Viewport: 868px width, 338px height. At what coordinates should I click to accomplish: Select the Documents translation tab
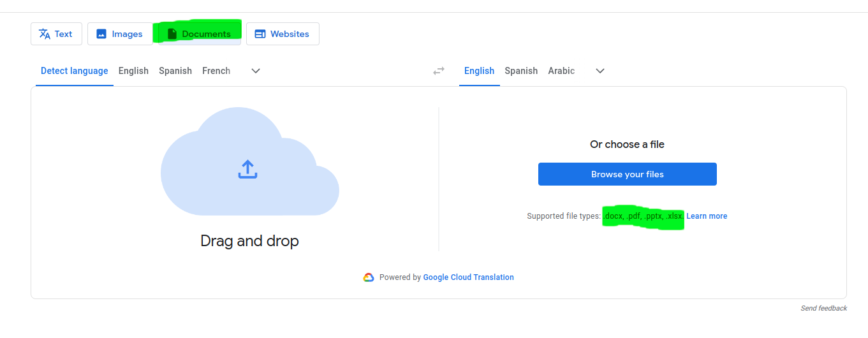(199, 34)
